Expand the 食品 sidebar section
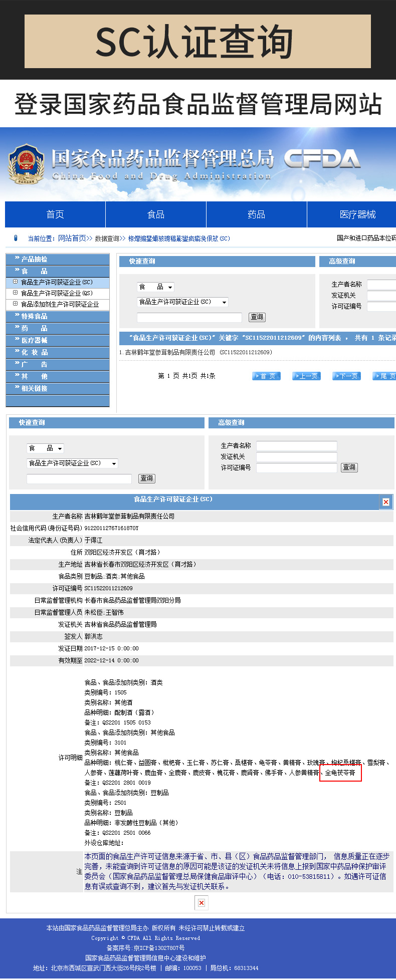Image resolution: width=396 pixels, height=980 pixels. 57,271
